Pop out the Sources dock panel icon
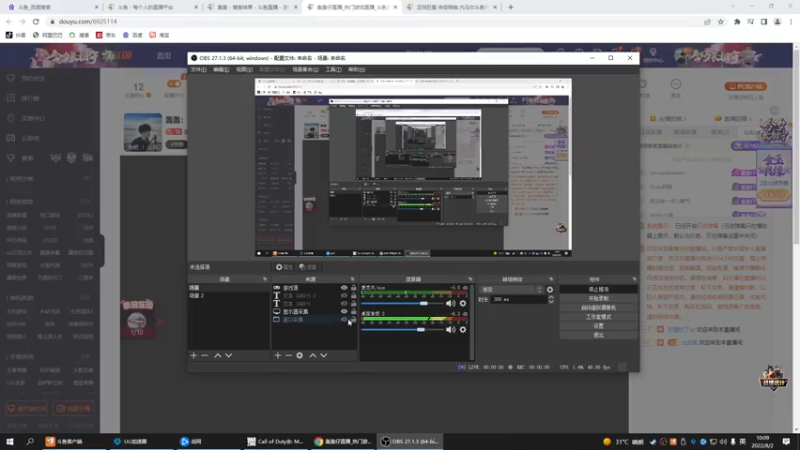 [353, 279]
